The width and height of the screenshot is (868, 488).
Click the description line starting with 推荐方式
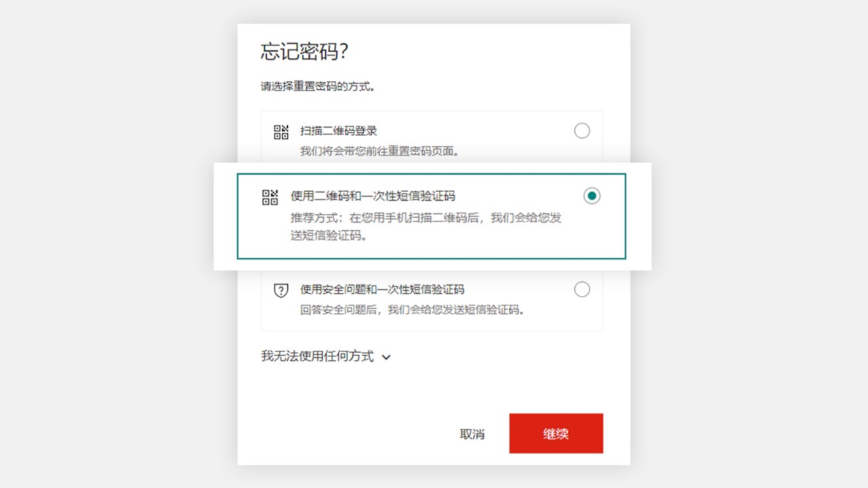(426, 218)
